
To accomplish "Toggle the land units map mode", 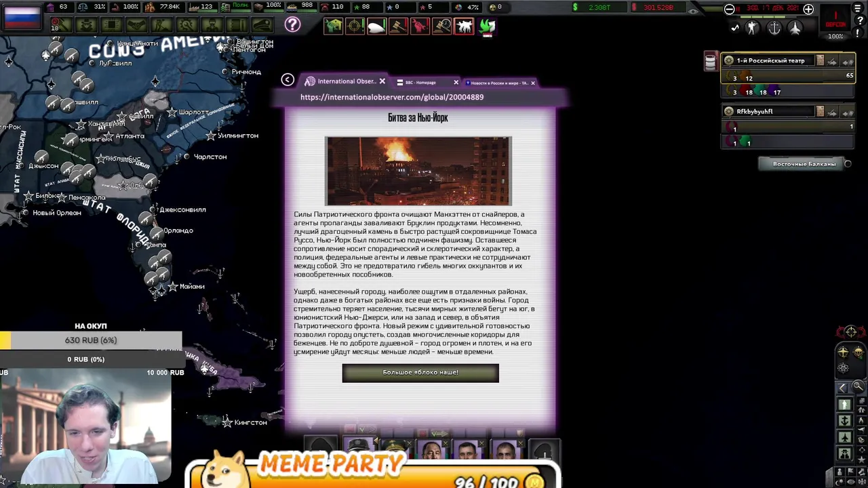I will click(844, 405).
